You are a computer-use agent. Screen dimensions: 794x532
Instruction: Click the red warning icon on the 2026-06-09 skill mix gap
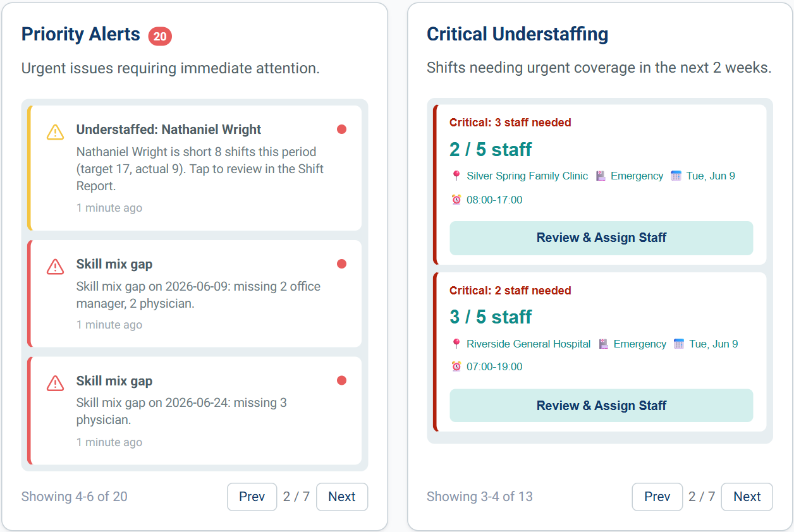click(x=56, y=267)
